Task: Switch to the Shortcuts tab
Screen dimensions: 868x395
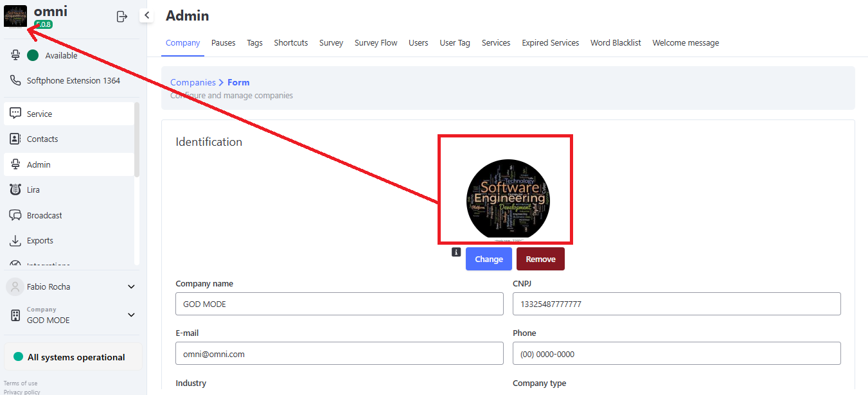Action: pos(291,43)
